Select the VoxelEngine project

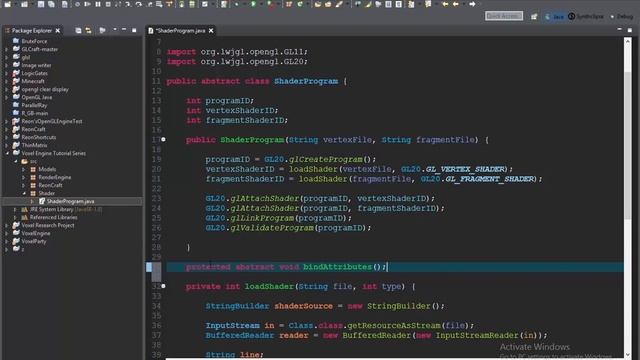click(x=36, y=233)
